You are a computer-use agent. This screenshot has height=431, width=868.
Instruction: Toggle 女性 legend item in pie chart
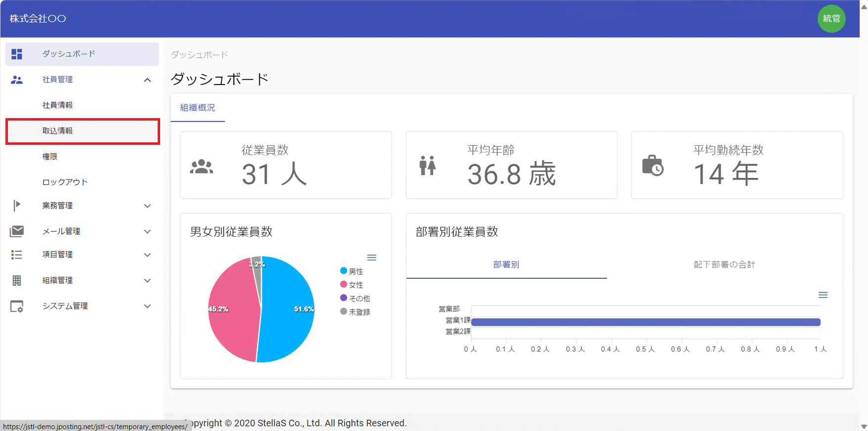pyautogui.click(x=352, y=285)
